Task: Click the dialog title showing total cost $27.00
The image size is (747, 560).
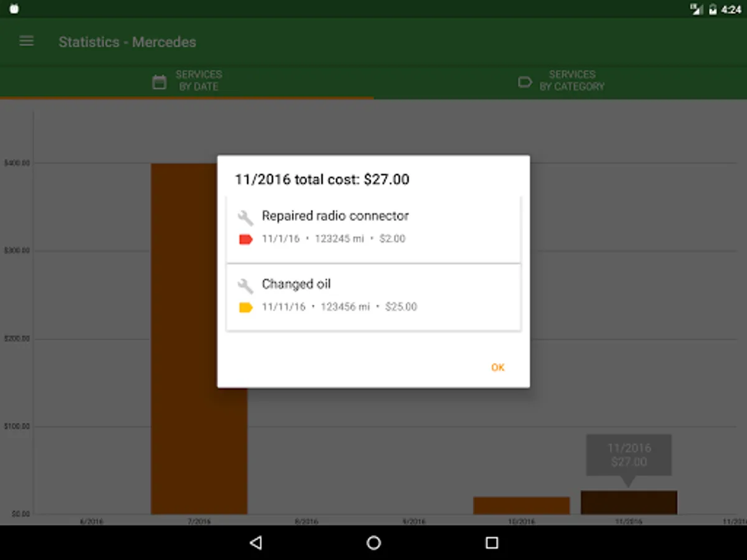Action: (x=322, y=180)
